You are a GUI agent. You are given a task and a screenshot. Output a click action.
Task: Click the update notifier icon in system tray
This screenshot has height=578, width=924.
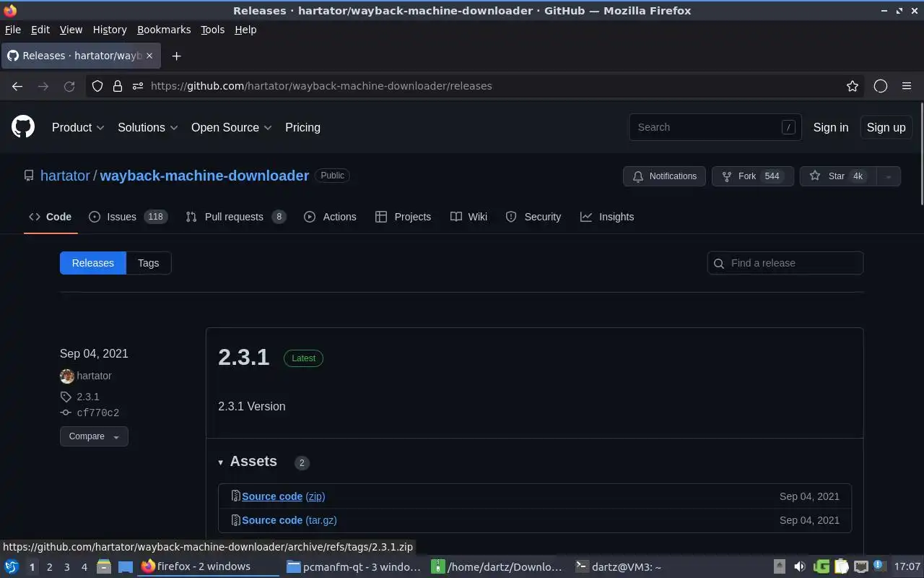[879, 566]
